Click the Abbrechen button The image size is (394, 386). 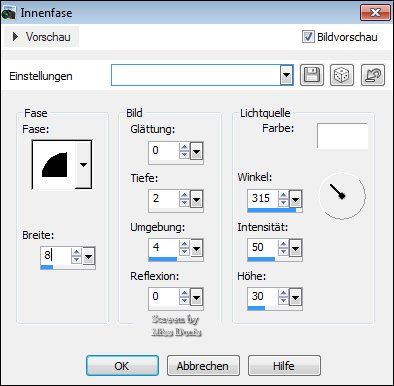click(203, 366)
